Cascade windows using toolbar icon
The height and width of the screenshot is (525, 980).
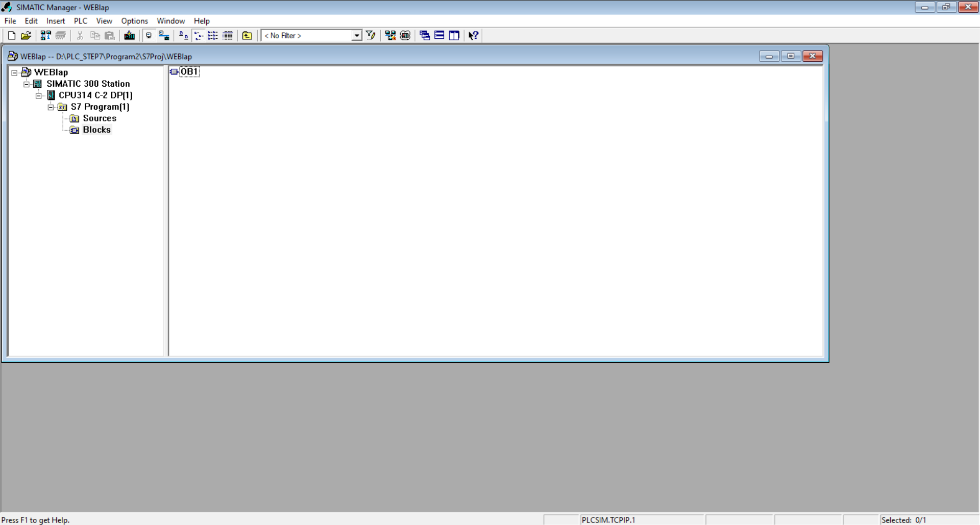[425, 35]
